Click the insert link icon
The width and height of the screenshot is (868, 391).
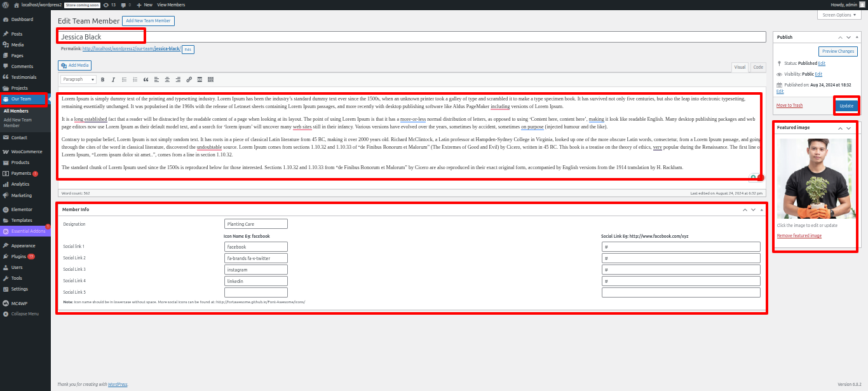tap(189, 79)
